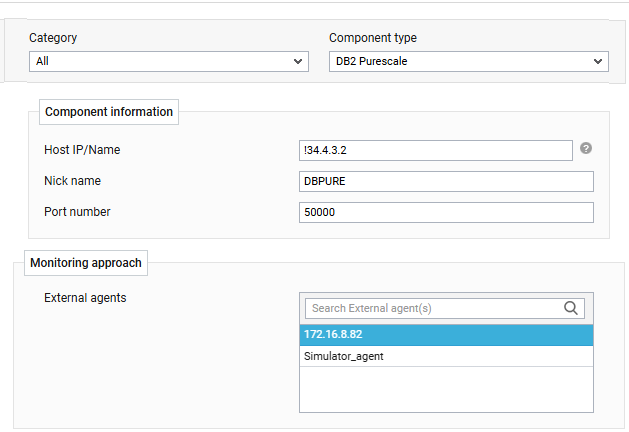The height and width of the screenshot is (432, 629).
Task: Click the Nick name label
Action: tap(73, 181)
